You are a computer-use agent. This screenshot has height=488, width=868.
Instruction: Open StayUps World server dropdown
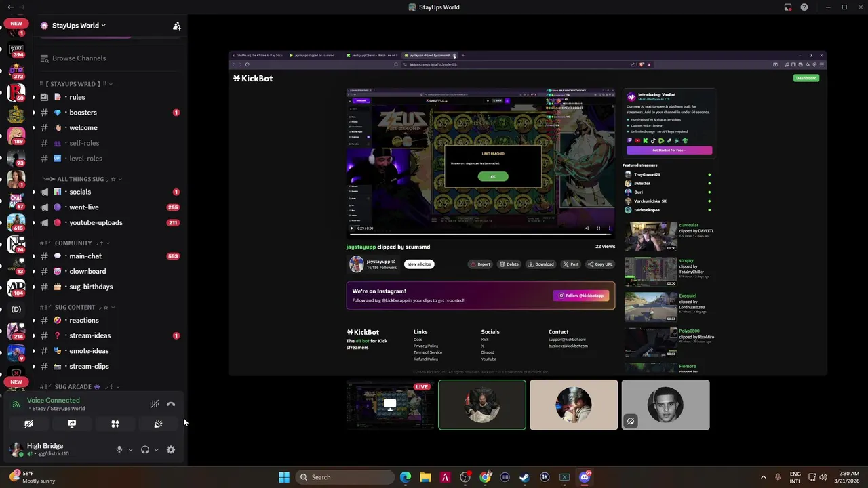point(75,26)
